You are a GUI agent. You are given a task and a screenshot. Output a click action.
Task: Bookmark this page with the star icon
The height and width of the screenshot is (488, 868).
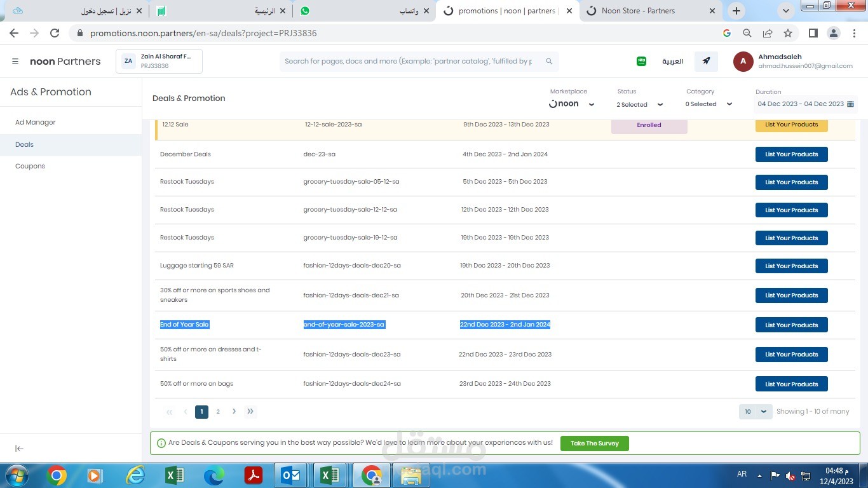pyautogui.click(x=788, y=33)
